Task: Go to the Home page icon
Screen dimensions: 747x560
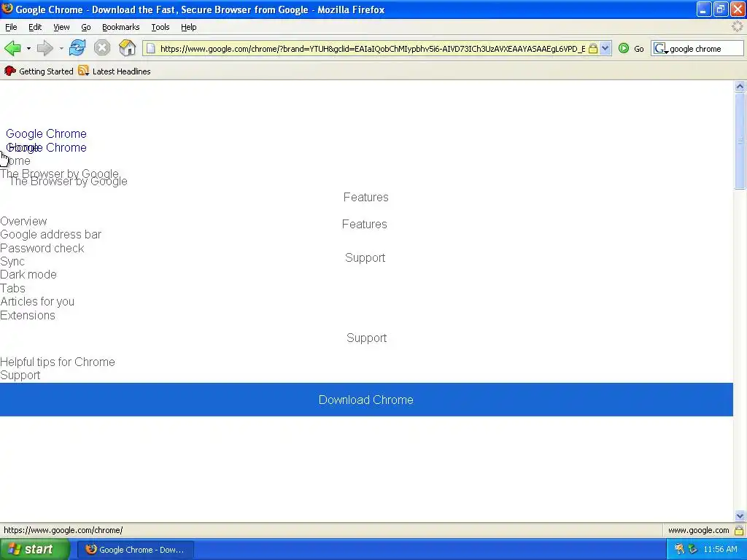Action: pyautogui.click(x=127, y=48)
